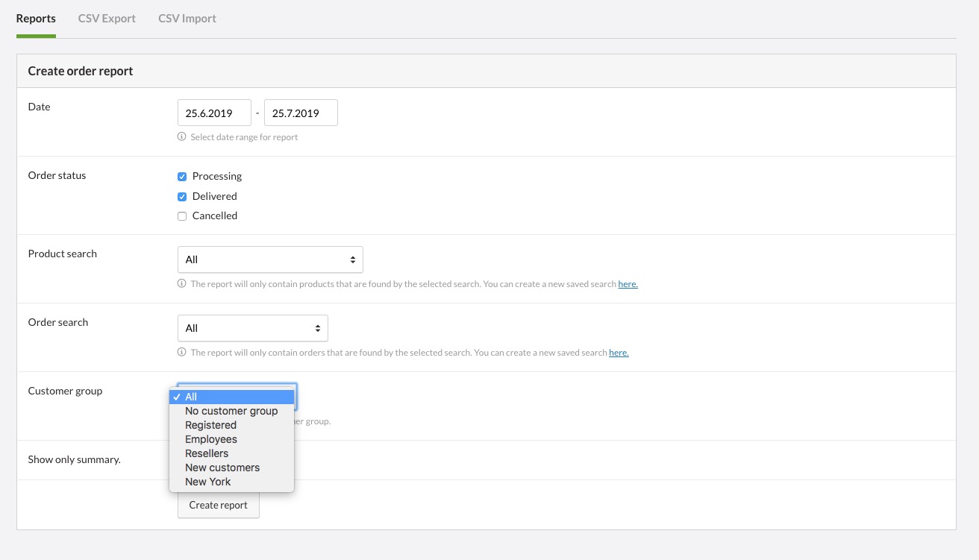979x560 pixels.
Task: Uncheck the Delivered order status
Action: point(182,197)
